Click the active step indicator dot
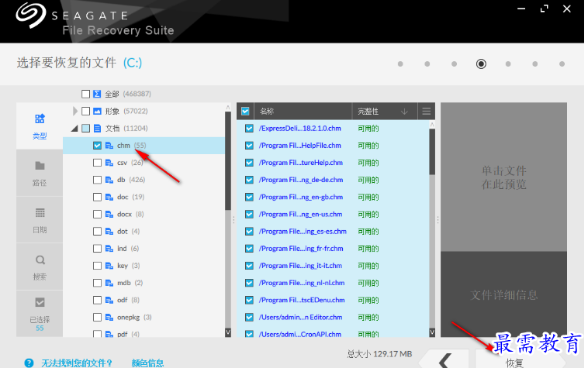This screenshot has width=588, height=368. (481, 64)
